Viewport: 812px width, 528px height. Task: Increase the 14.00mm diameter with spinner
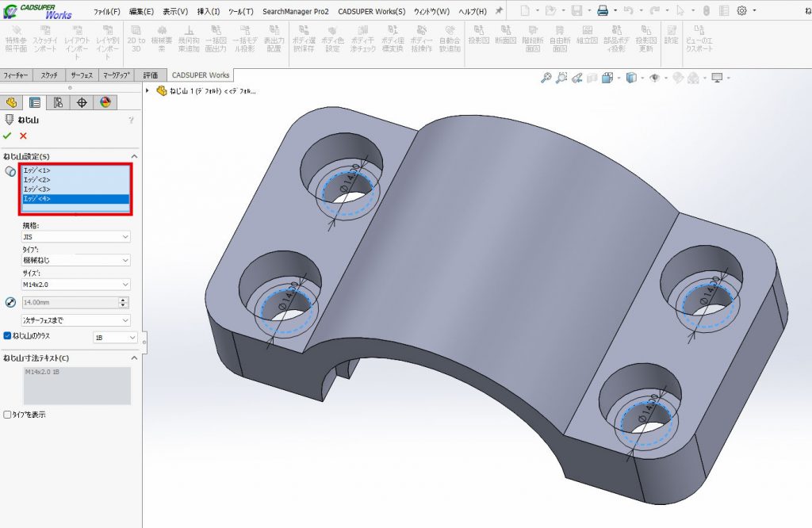(x=123, y=300)
